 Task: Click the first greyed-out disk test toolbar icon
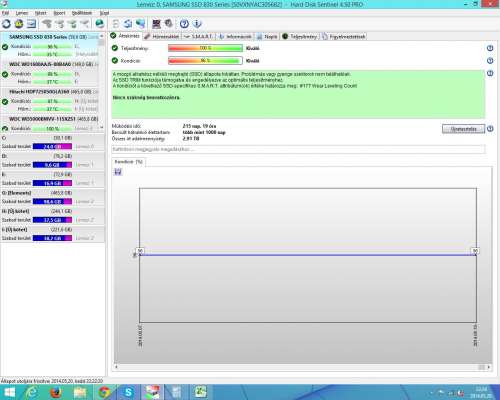(47, 24)
